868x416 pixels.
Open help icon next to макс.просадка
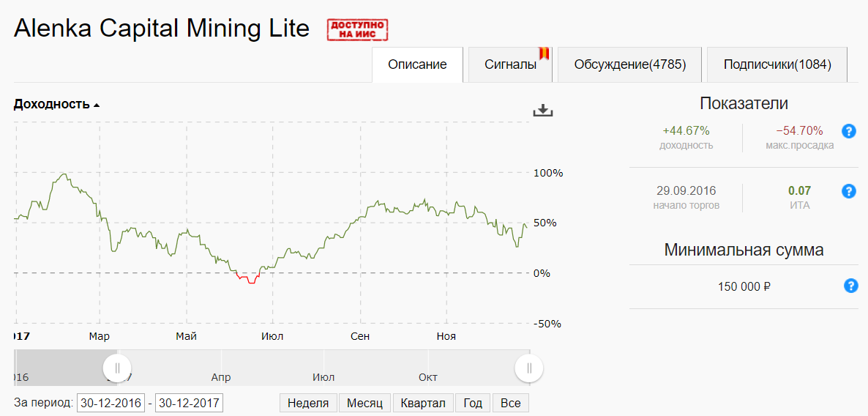849,131
